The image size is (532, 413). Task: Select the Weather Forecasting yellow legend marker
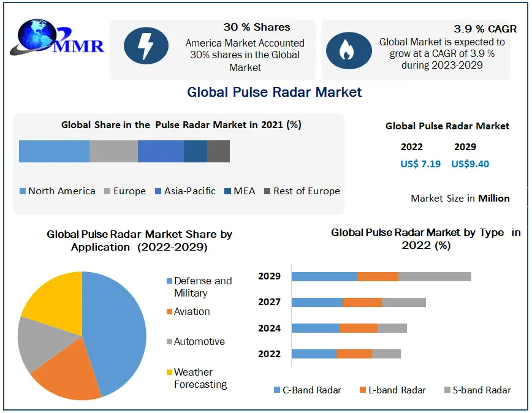[x=169, y=373]
